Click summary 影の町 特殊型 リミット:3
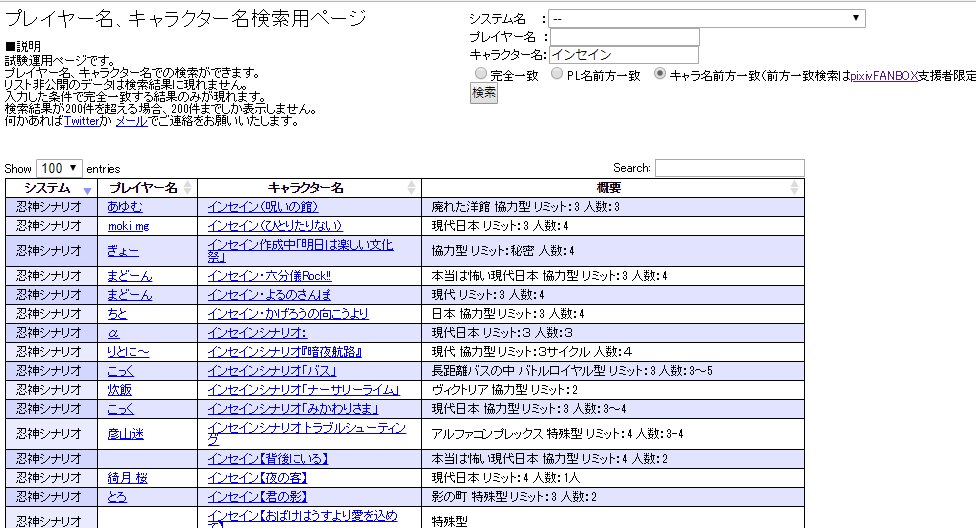Screen dimensions: 976x528 (514, 497)
